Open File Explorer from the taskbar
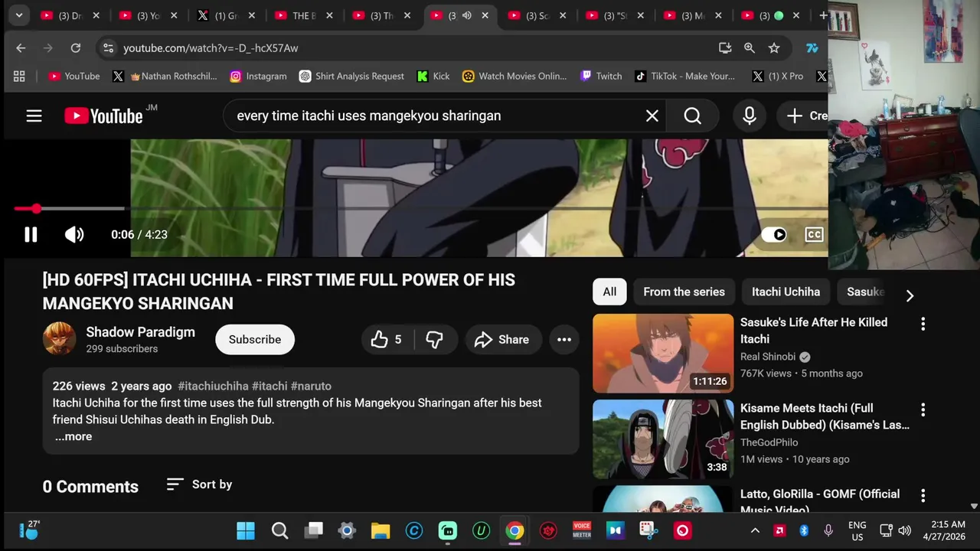 coord(381,530)
